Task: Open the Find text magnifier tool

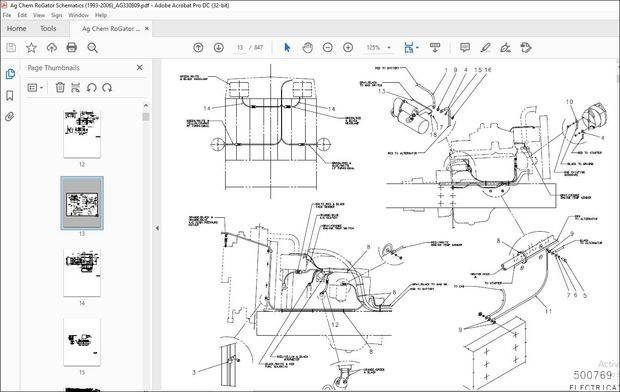Action: tap(93, 48)
